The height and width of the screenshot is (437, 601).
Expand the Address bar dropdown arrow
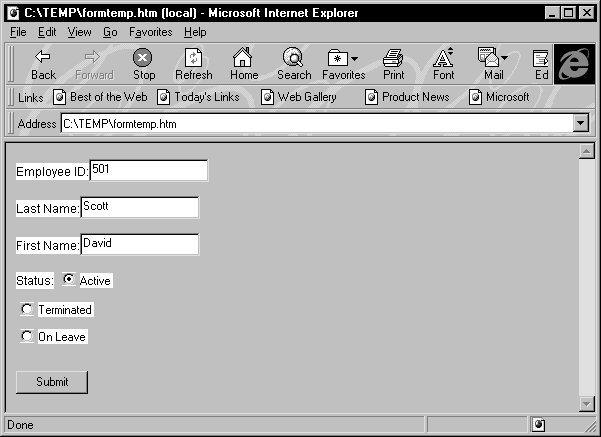point(581,123)
